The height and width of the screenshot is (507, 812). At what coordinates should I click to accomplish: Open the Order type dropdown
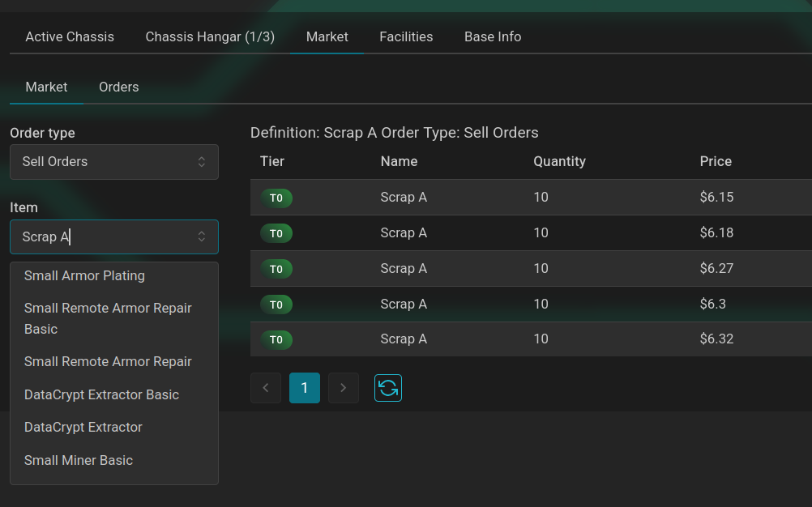click(114, 162)
